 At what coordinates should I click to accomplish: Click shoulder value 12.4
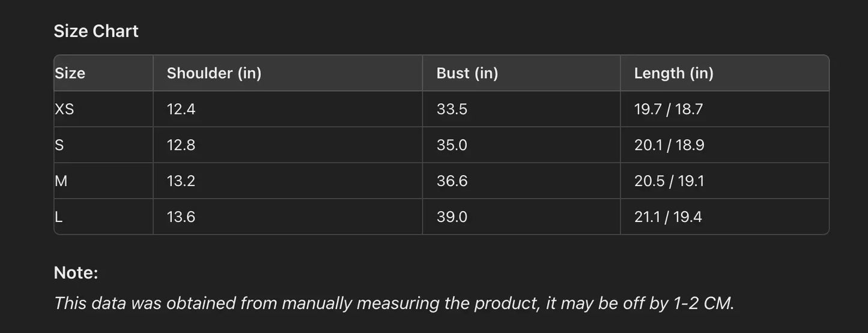click(x=181, y=109)
